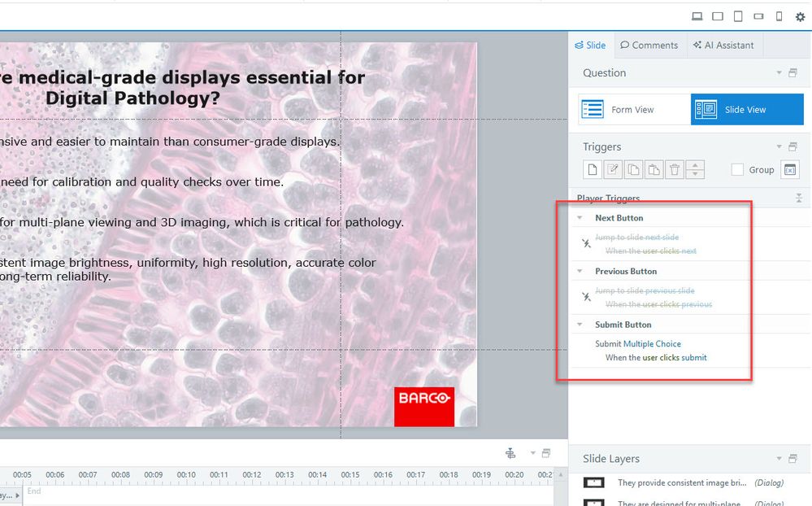Viewport: 812px width, 506px height.
Task: Paste the copied trigger
Action: coord(654,170)
